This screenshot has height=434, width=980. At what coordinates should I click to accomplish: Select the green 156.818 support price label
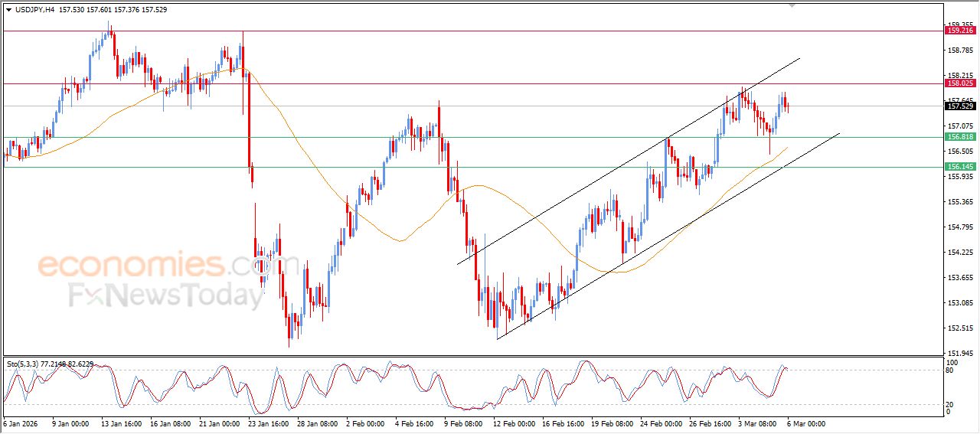tap(960, 137)
